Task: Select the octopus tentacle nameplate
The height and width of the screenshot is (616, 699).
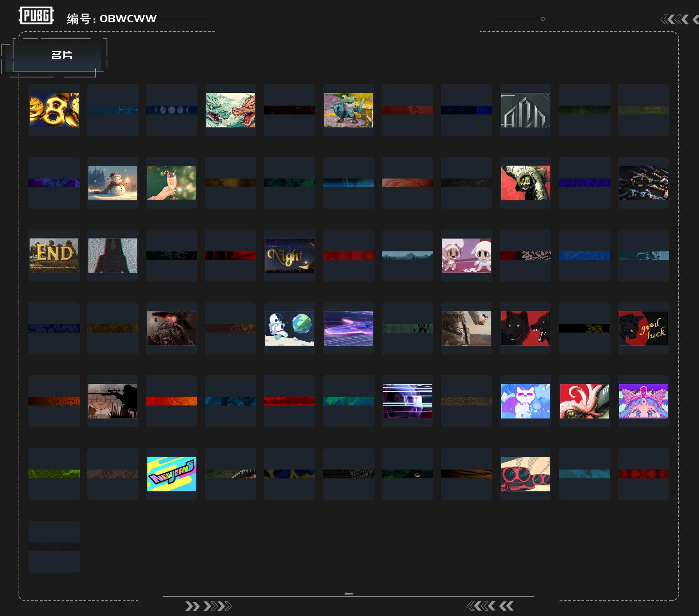Action: 584,401
